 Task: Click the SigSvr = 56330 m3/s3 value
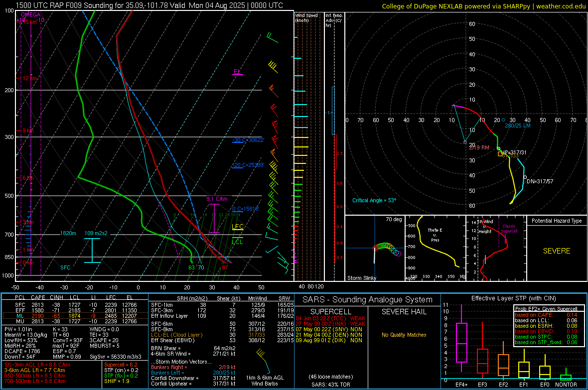click(116, 357)
